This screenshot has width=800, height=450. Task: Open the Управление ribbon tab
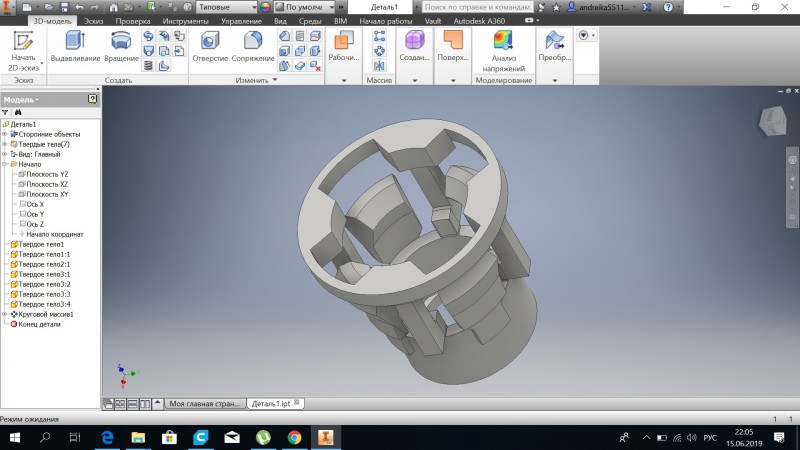[241, 21]
